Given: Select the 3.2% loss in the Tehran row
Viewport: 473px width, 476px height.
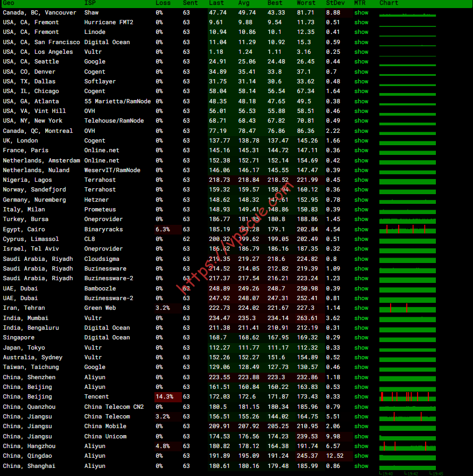Looking at the screenshot, I should tap(163, 308).
